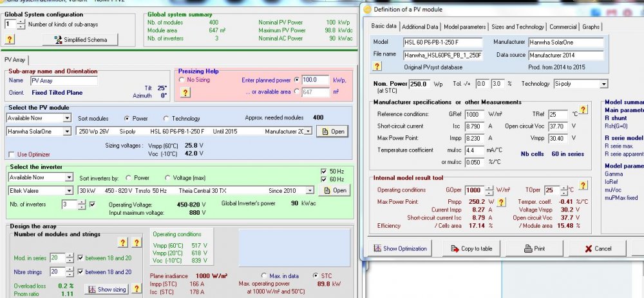
Task: Click the Simplified Schema button
Action: point(80,39)
